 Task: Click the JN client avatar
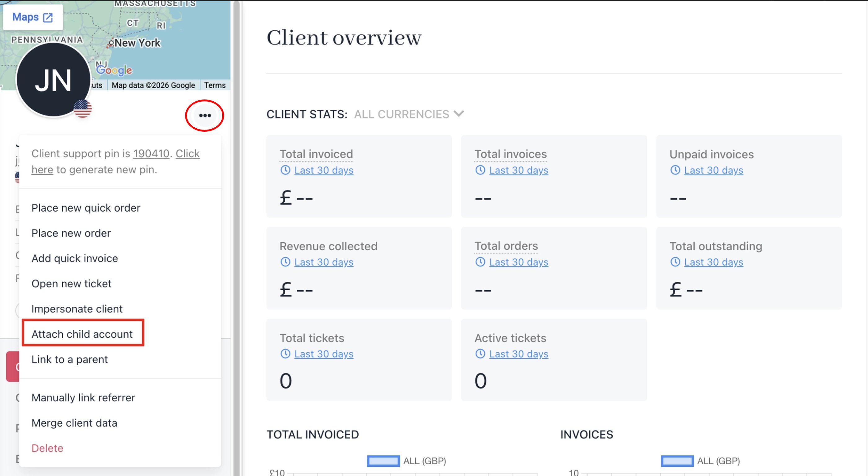(53, 80)
